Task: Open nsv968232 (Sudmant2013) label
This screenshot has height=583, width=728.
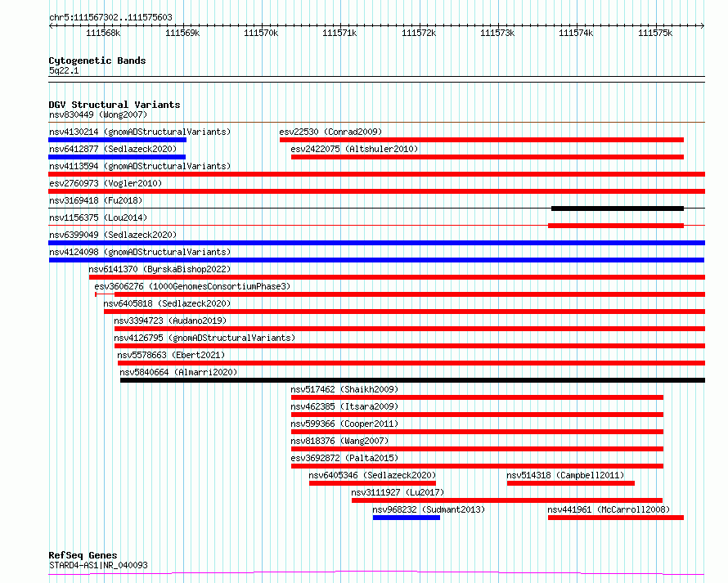Action: (429, 509)
